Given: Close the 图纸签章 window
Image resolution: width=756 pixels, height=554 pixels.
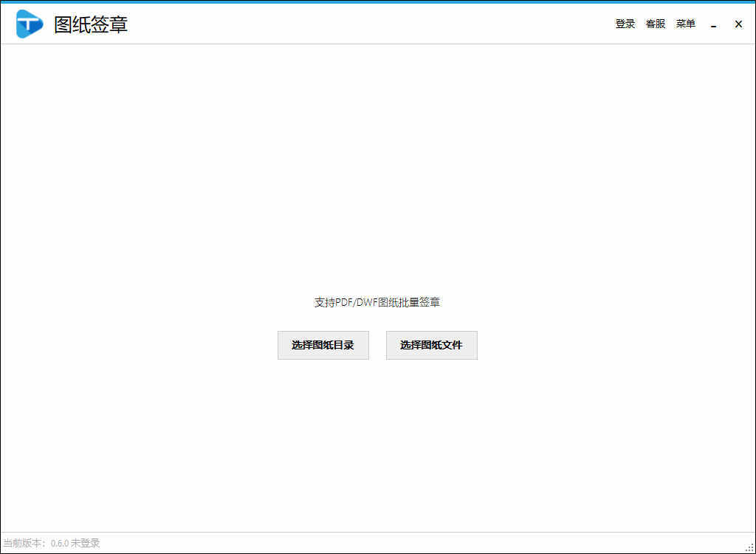Looking at the screenshot, I should (x=738, y=24).
